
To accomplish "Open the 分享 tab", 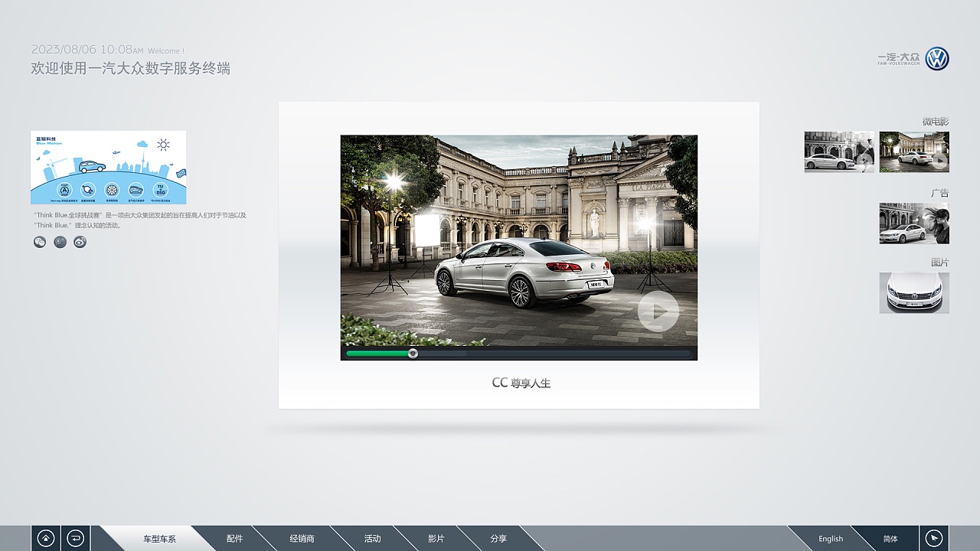I will pyautogui.click(x=498, y=539).
